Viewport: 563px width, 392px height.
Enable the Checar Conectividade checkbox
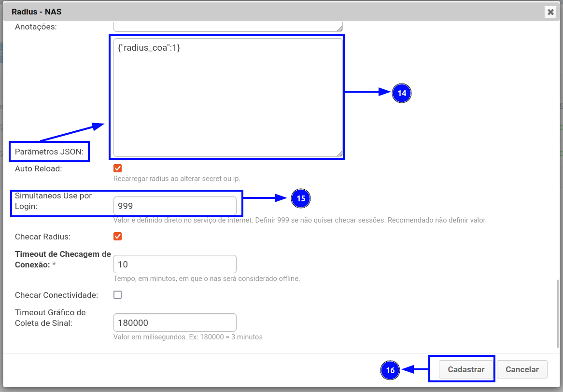tap(117, 294)
